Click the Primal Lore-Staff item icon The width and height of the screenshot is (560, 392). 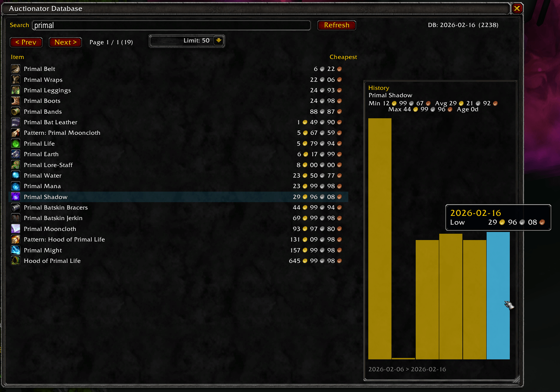click(15, 165)
